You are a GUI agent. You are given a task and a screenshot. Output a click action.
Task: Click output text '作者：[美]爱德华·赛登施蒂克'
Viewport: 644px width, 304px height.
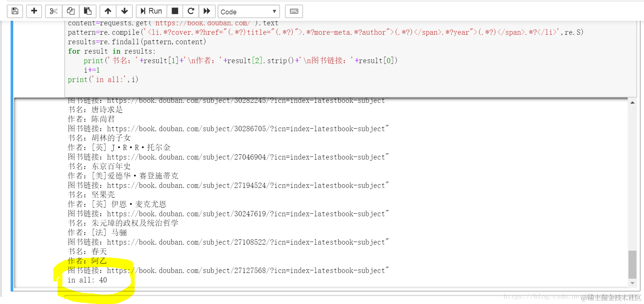click(123, 176)
